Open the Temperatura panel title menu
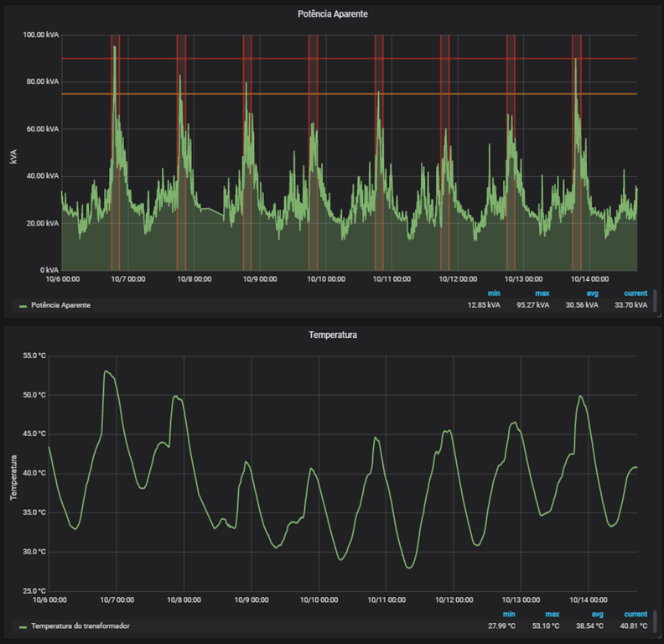Image resolution: width=664 pixels, height=644 pixels. click(x=332, y=335)
